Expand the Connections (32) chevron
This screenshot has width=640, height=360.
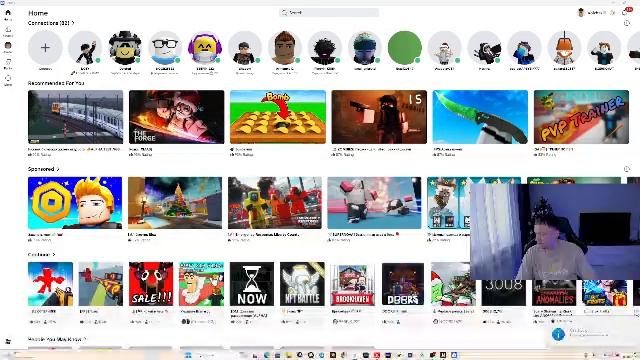(x=73, y=23)
